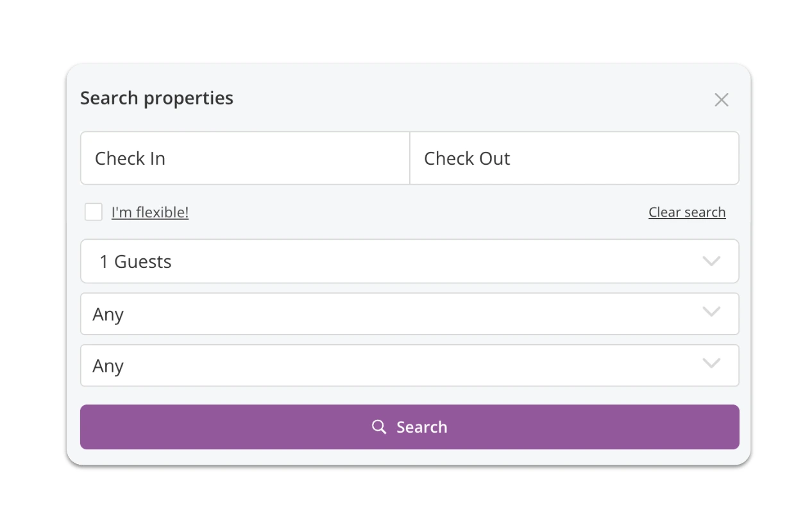Viewport: 812px width, 532px height.
Task: Tick the checkbox beside I'm flexible!
Action: [93, 212]
